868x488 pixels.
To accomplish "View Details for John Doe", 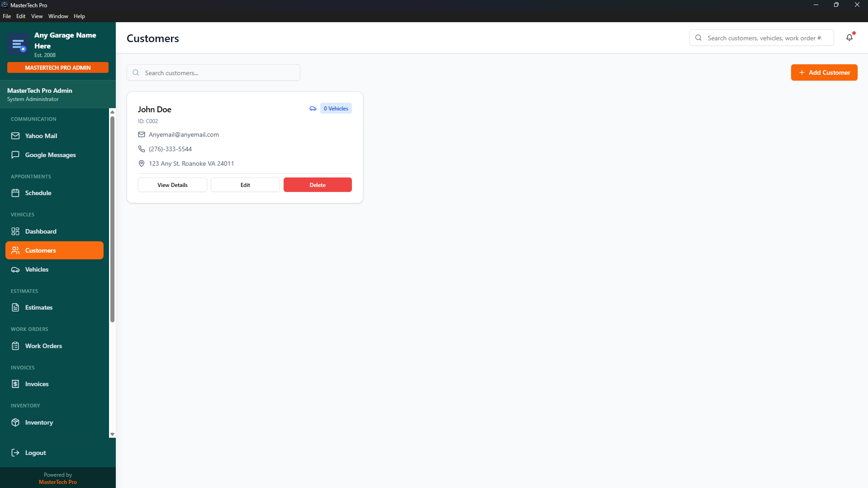I will coord(172,185).
